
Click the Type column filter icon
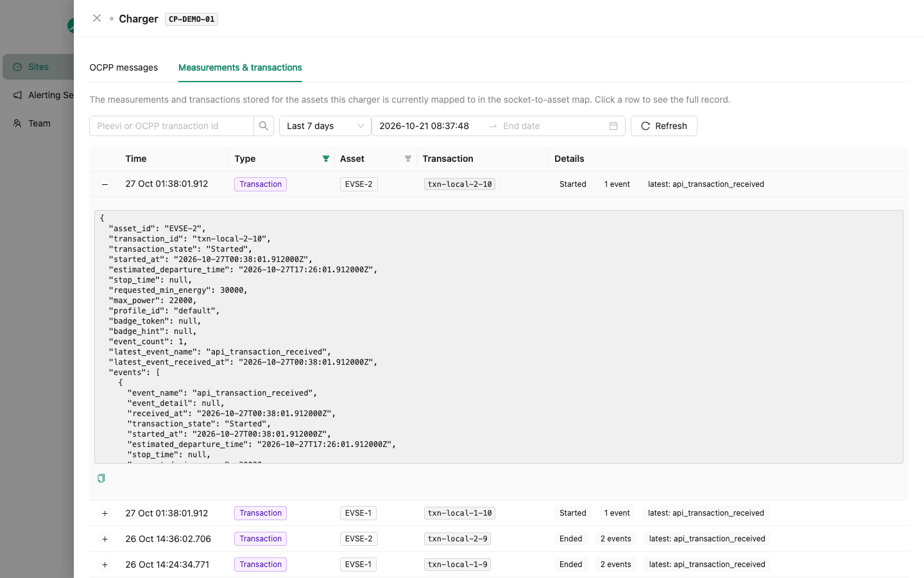[x=326, y=159]
